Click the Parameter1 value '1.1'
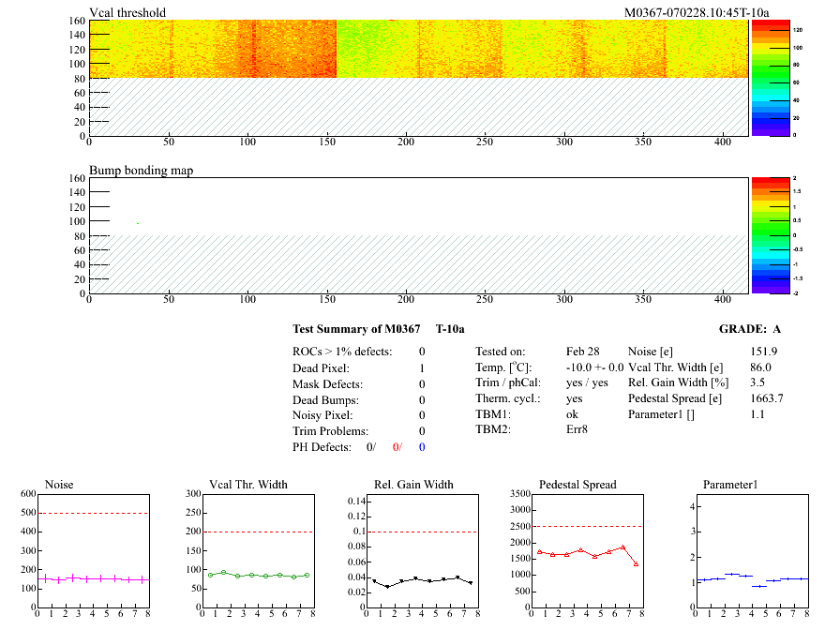 (757, 414)
